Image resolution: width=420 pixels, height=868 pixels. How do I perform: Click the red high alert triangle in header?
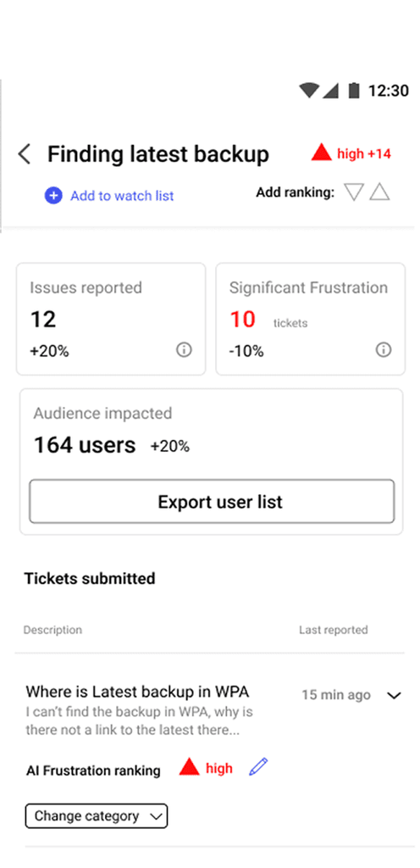[x=321, y=153]
